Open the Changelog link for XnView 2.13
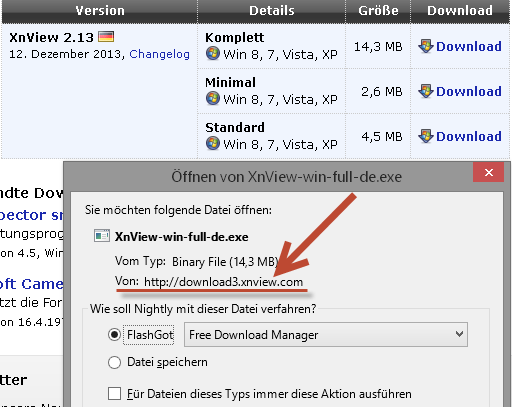This screenshot has width=512, height=407. click(x=159, y=54)
